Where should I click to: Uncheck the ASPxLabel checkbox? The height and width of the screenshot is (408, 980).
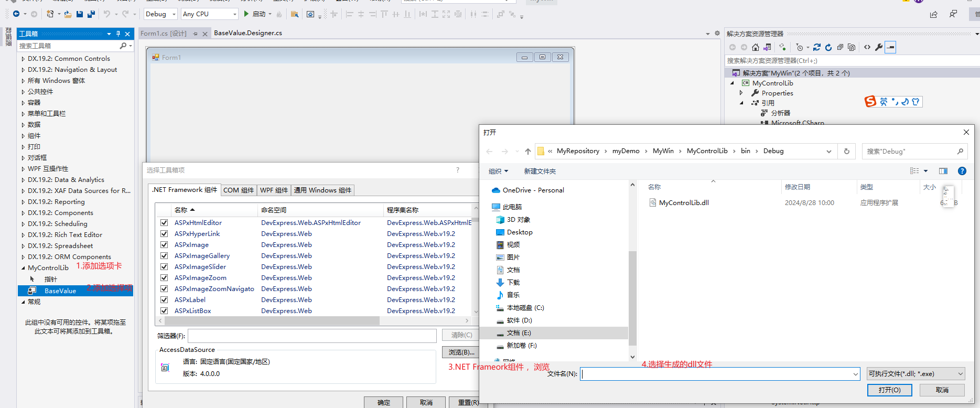(x=164, y=299)
